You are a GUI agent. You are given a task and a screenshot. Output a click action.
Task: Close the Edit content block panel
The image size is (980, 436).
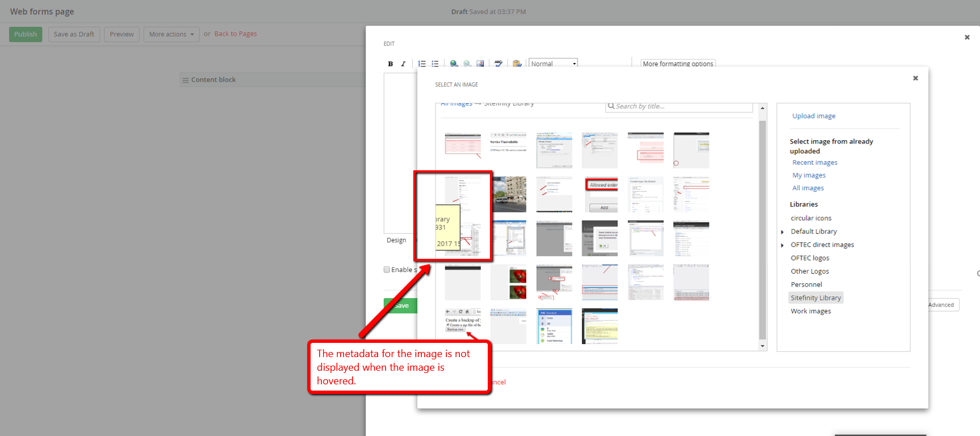point(967,37)
